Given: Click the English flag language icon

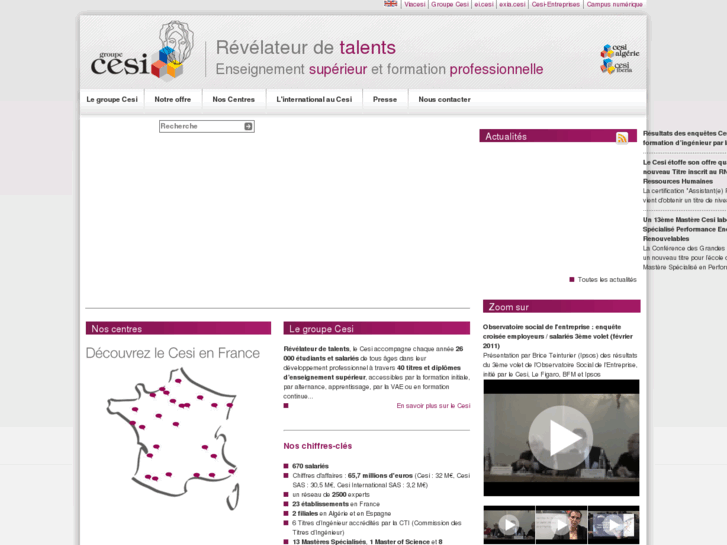Looking at the screenshot, I should [x=390, y=4].
